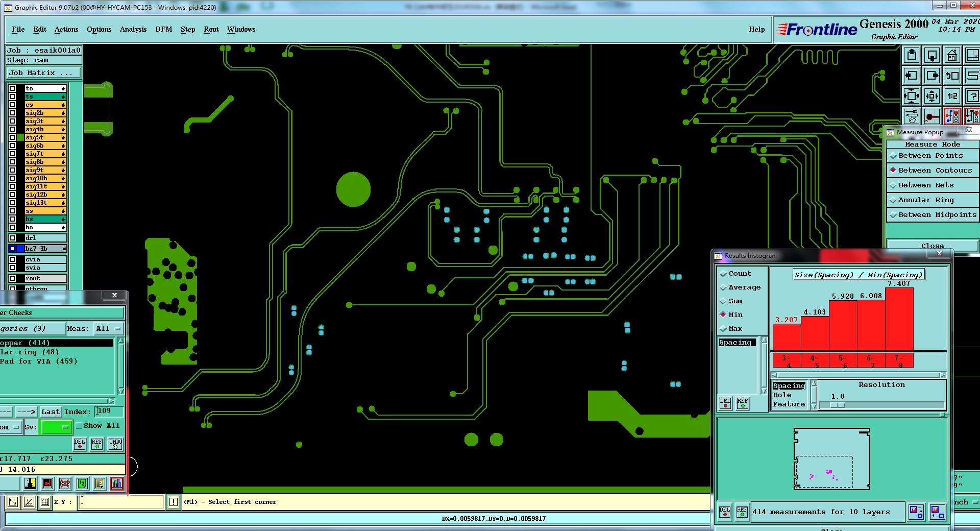The image size is (980, 531).
Task: Click the X Y coordinate input field
Action: coord(122,502)
